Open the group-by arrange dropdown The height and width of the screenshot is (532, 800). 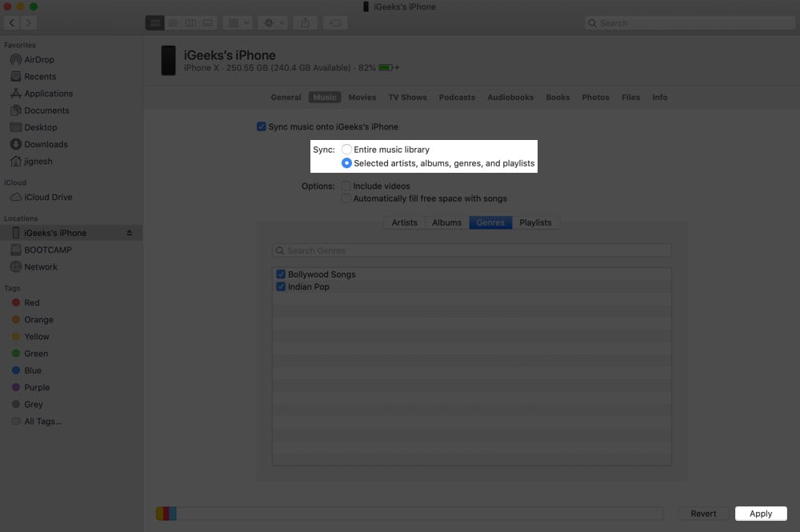point(238,23)
